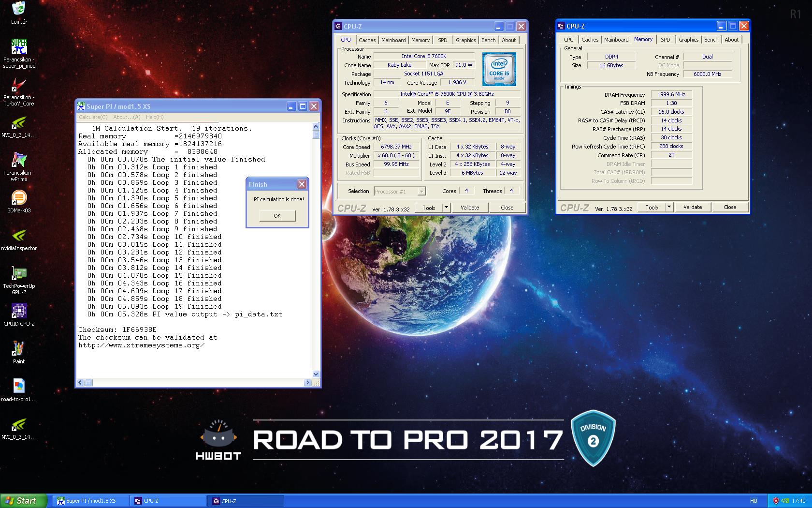Open the Calculate(C) menu in Super PI

pyautogui.click(x=93, y=117)
